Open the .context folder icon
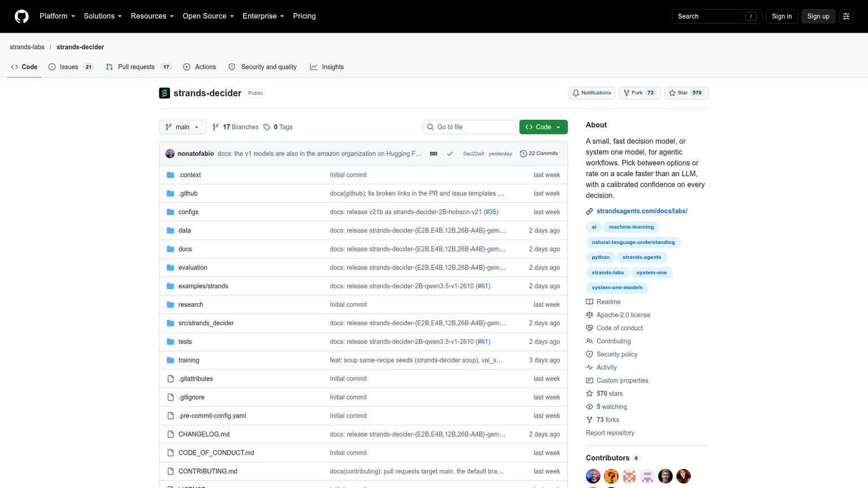 171,175
